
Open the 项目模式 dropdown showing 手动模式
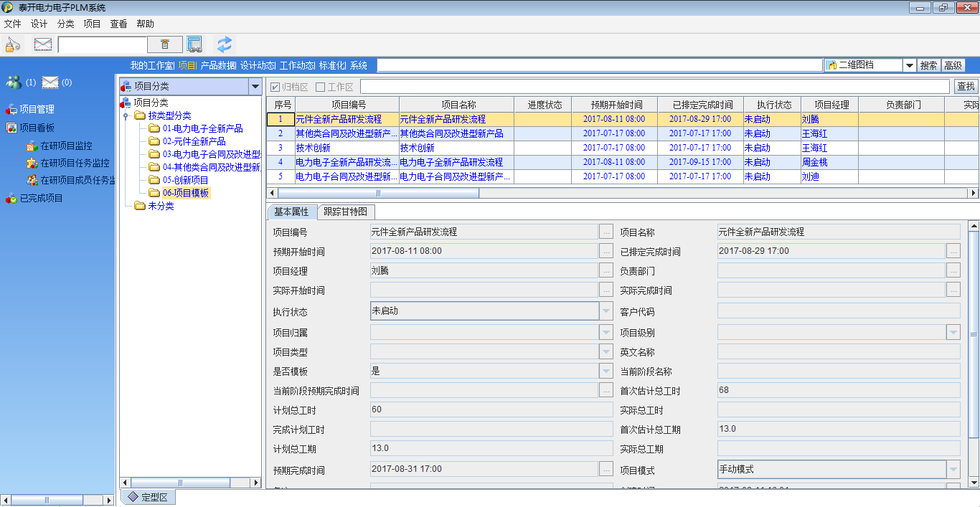pos(953,470)
